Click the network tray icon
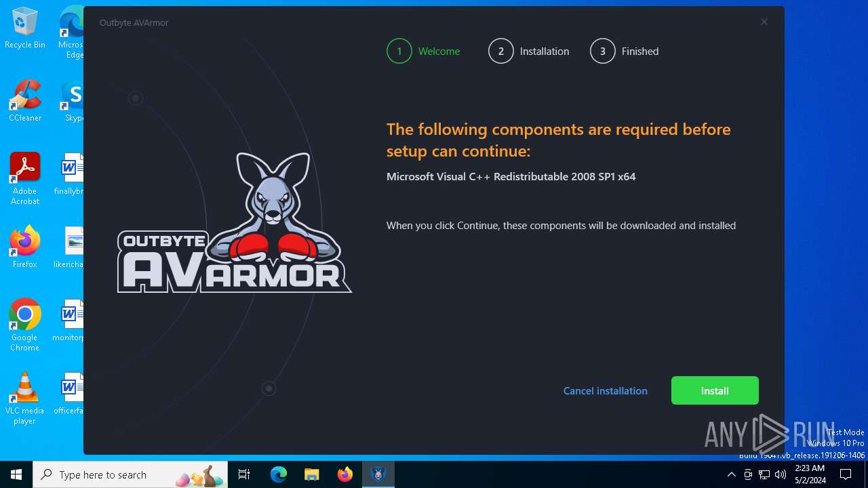 point(764,474)
